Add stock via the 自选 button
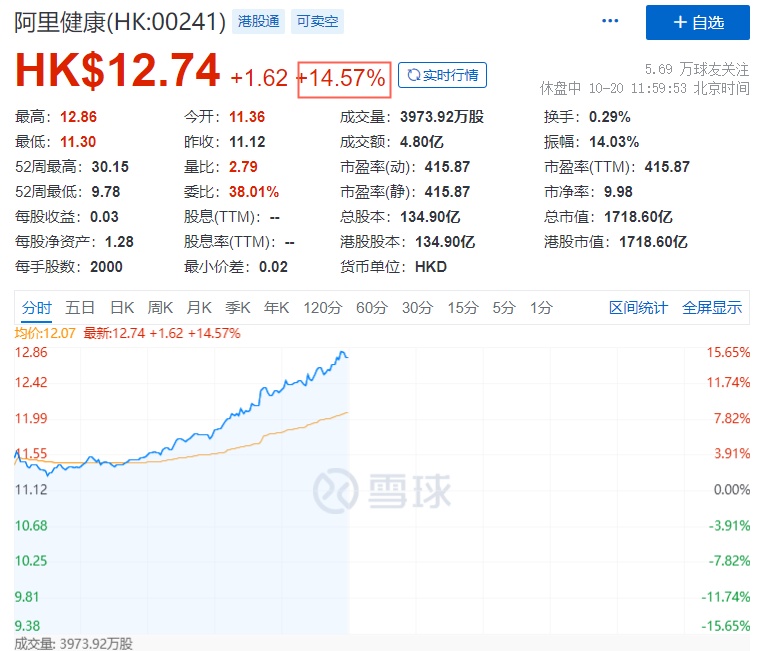The image size is (770, 651). pos(697,22)
